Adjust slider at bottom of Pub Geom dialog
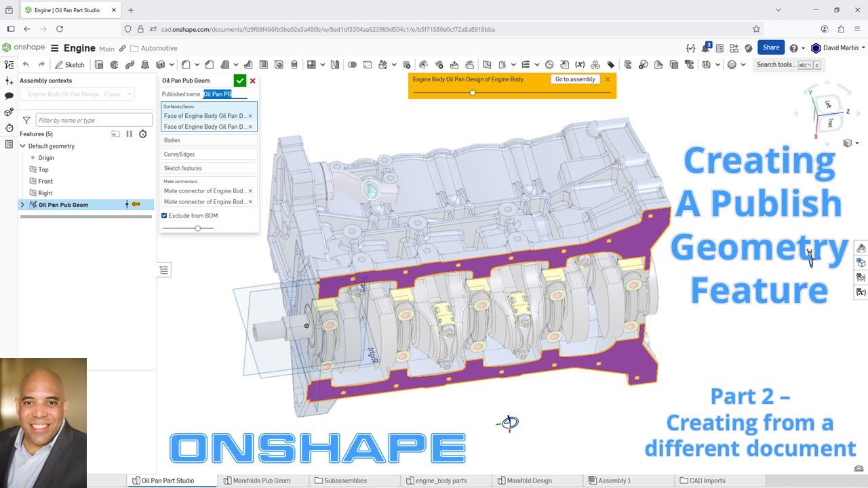868x488 pixels. [197, 228]
